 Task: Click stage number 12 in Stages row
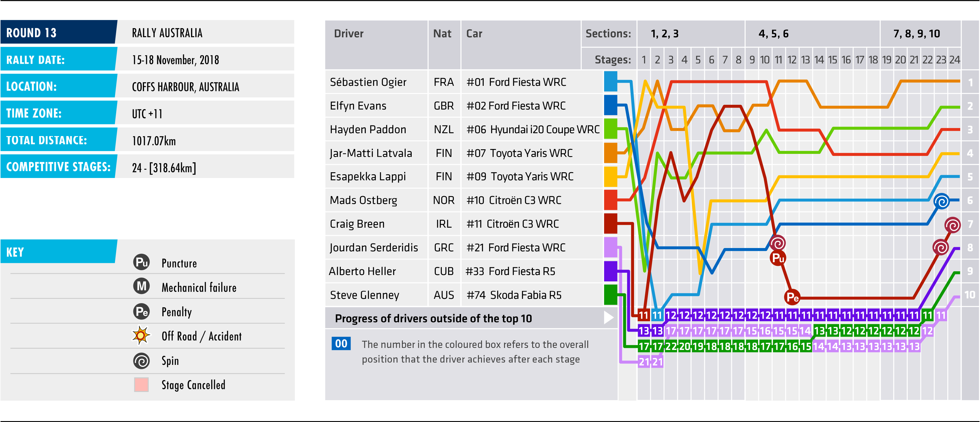[x=792, y=60]
